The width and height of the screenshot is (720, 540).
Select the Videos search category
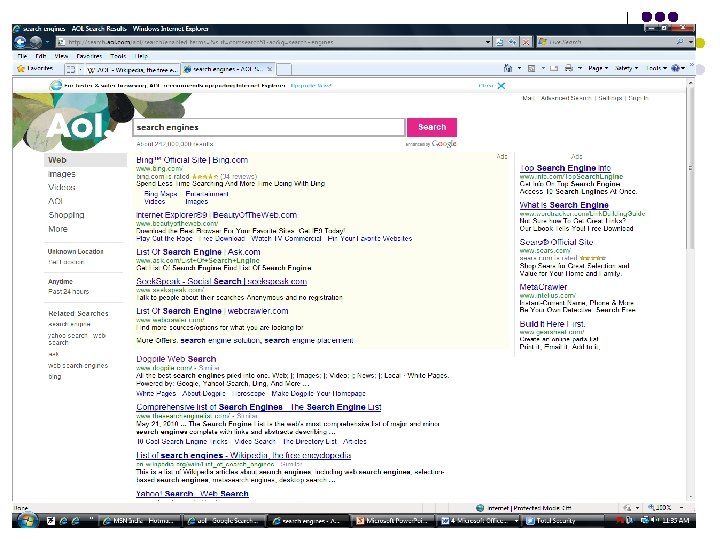coord(62,187)
